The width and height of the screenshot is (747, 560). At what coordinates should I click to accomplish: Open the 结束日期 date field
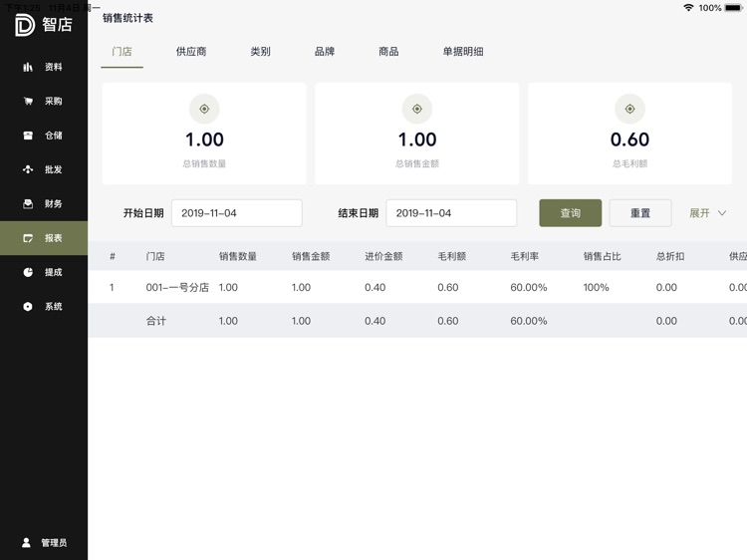[451, 213]
